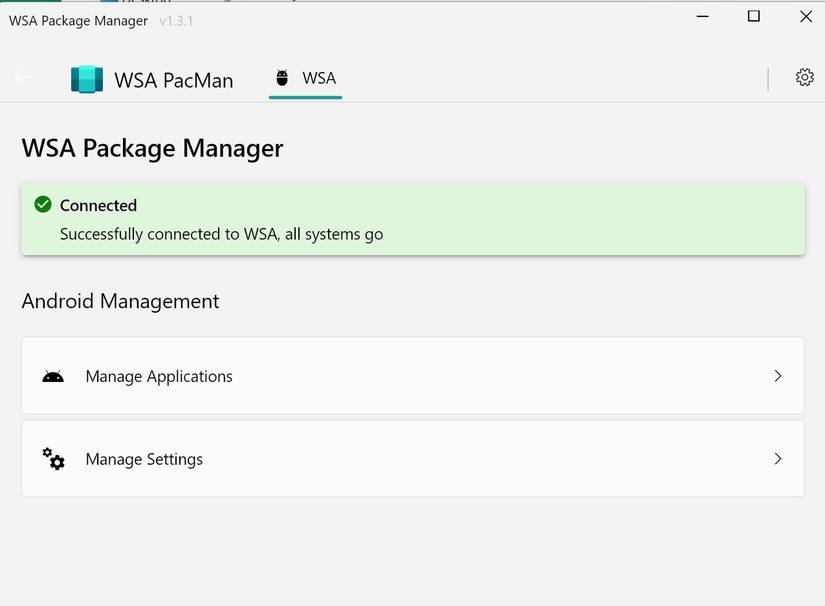Expand Manage Settings using its right chevron
The width and height of the screenshot is (825, 606).
click(778, 459)
